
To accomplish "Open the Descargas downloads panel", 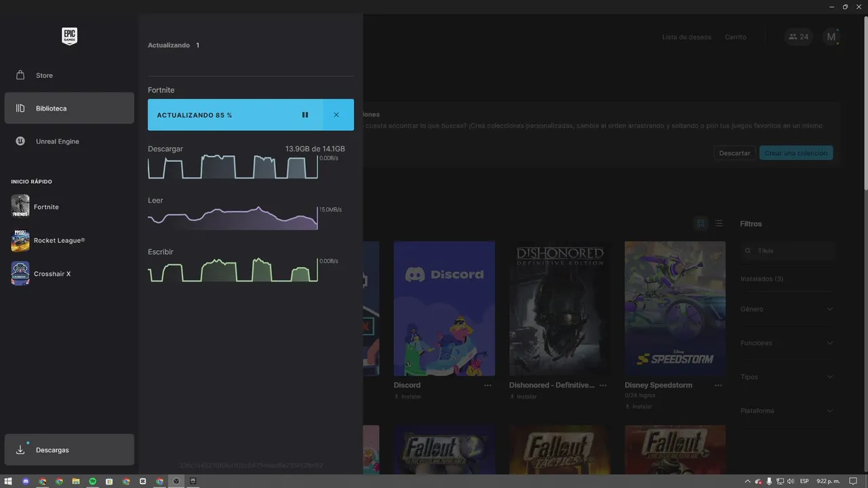I will pos(69,450).
